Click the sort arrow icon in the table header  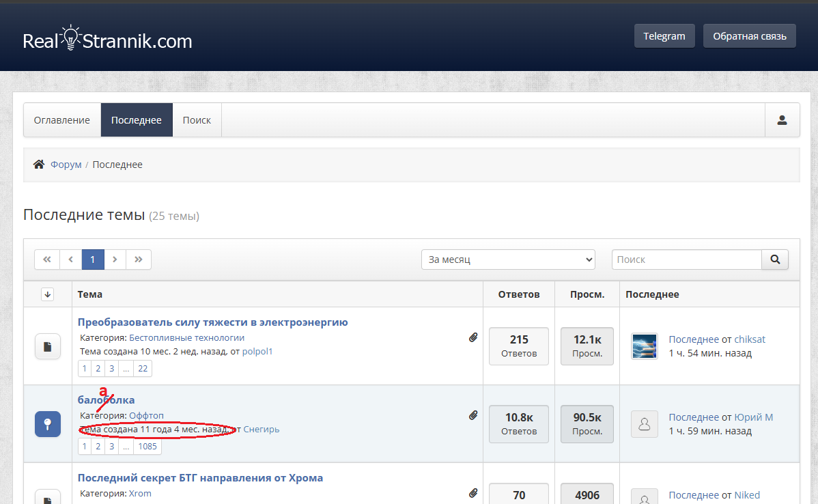48,294
